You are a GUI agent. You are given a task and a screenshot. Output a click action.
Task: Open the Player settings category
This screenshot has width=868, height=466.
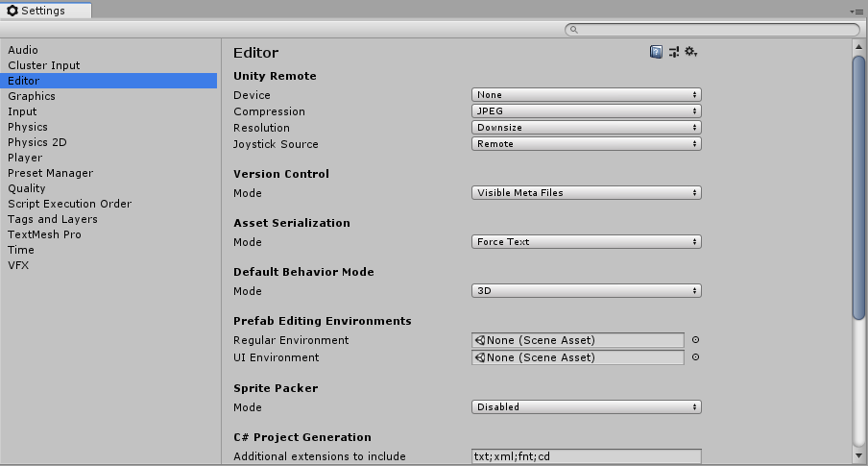pos(108,158)
